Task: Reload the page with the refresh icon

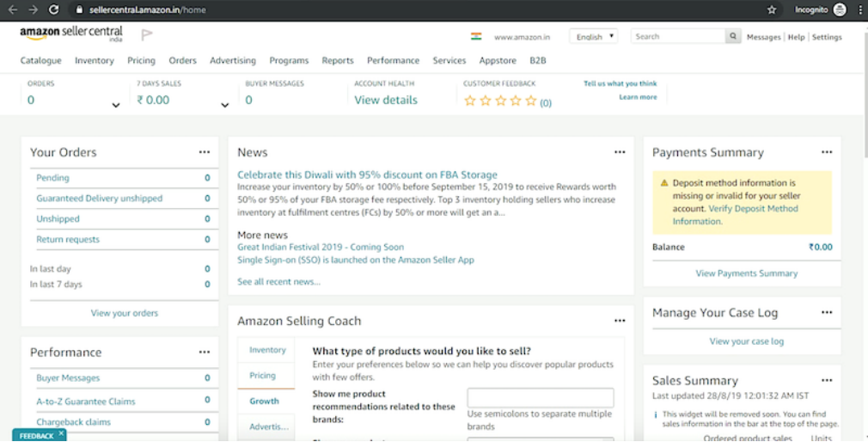Action: 53,9
